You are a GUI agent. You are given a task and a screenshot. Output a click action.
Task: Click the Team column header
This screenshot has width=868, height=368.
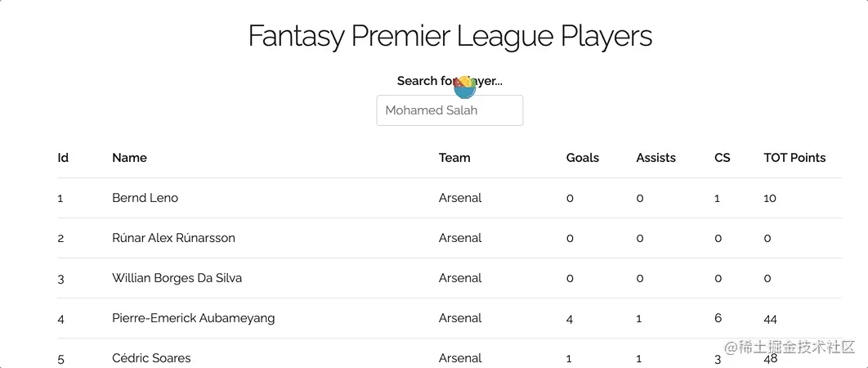pyautogui.click(x=454, y=158)
